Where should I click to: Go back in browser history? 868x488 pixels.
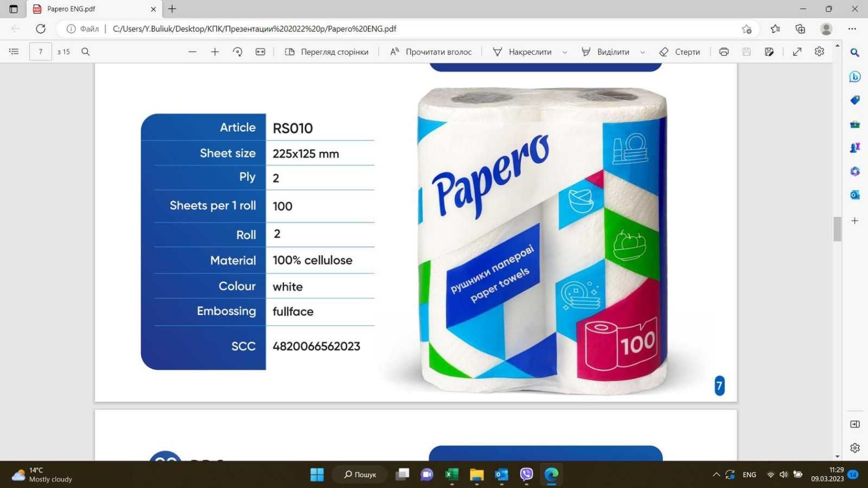coord(16,29)
